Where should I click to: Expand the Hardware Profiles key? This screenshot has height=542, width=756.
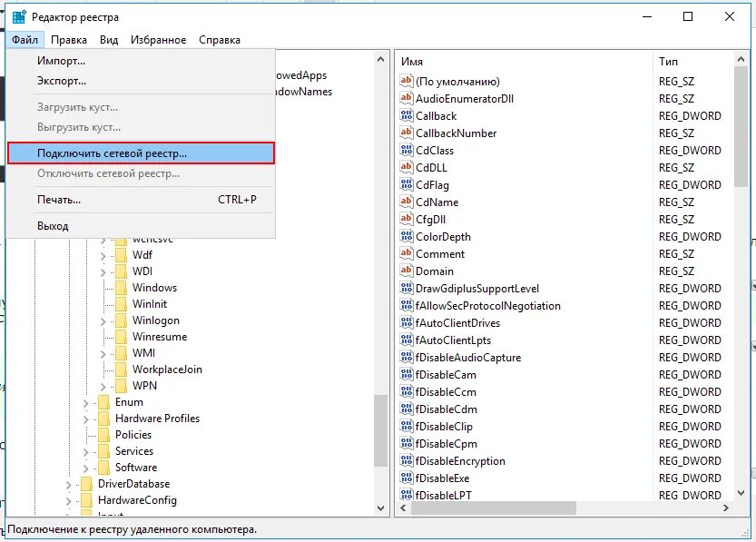tap(85, 419)
